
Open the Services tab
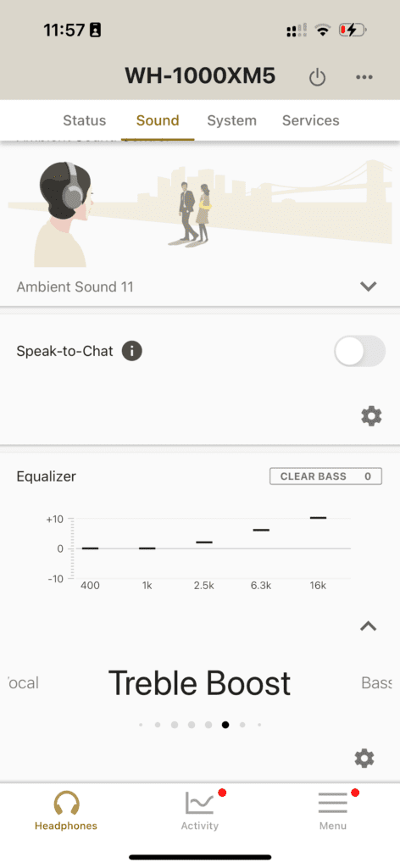click(310, 120)
